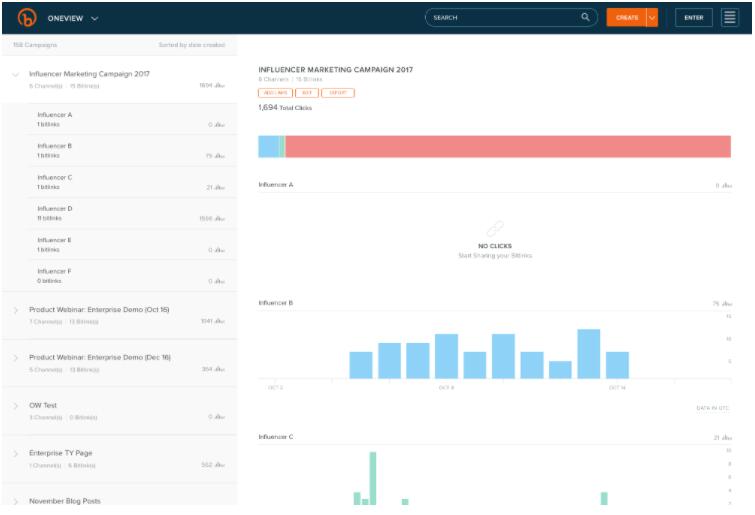
Task: Collapse the Influencer Marketing Campaign 2017 group
Action: click(x=16, y=75)
